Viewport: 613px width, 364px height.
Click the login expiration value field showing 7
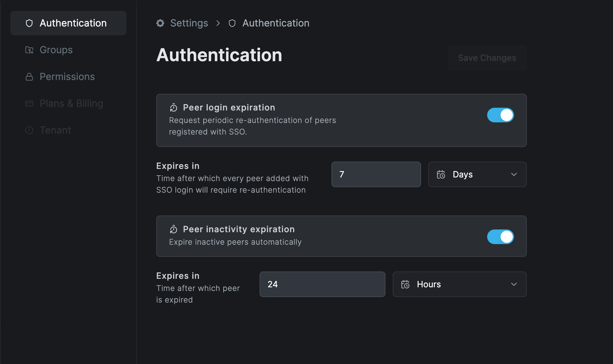(x=376, y=174)
